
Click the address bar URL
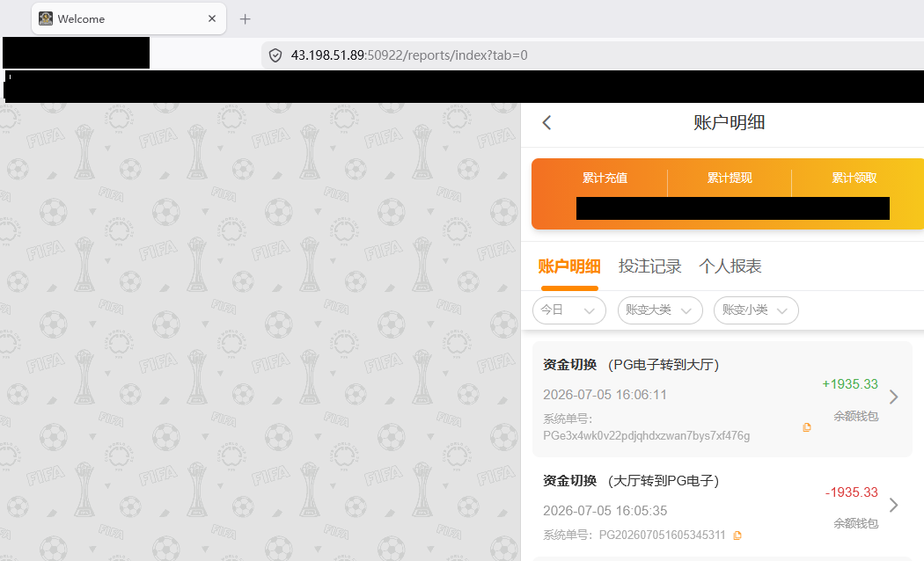pyautogui.click(x=409, y=55)
